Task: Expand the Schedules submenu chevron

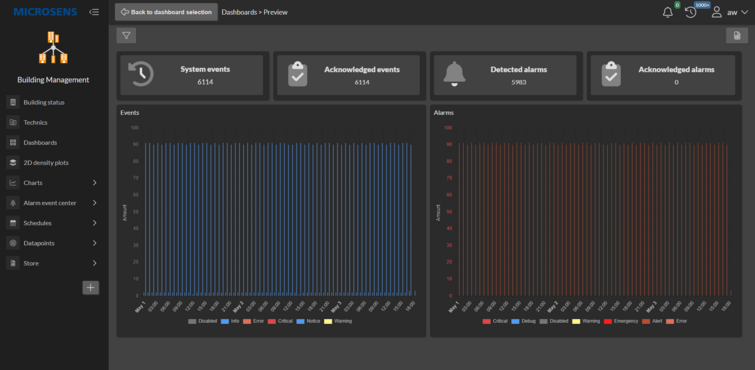Action: (x=94, y=223)
